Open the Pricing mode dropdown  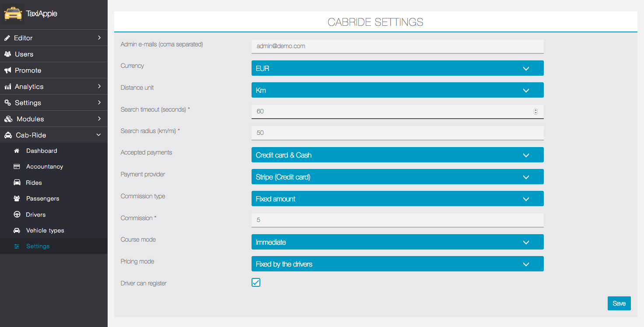tap(397, 264)
